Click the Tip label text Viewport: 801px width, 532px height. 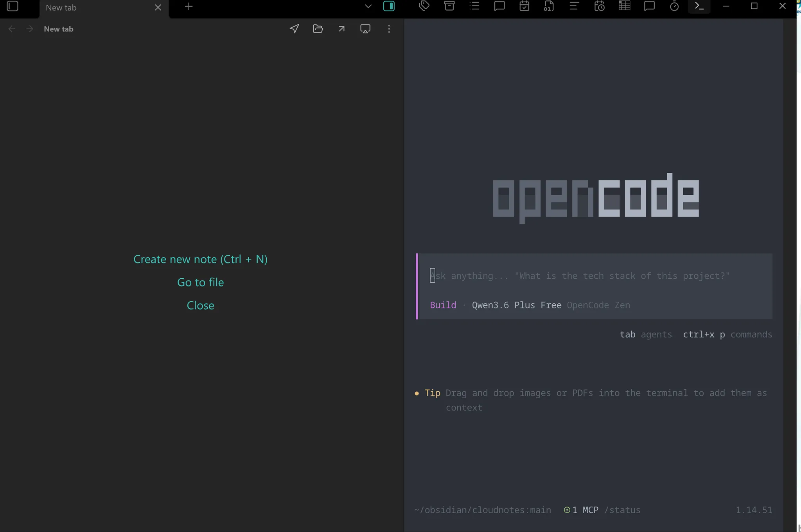pos(433,393)
